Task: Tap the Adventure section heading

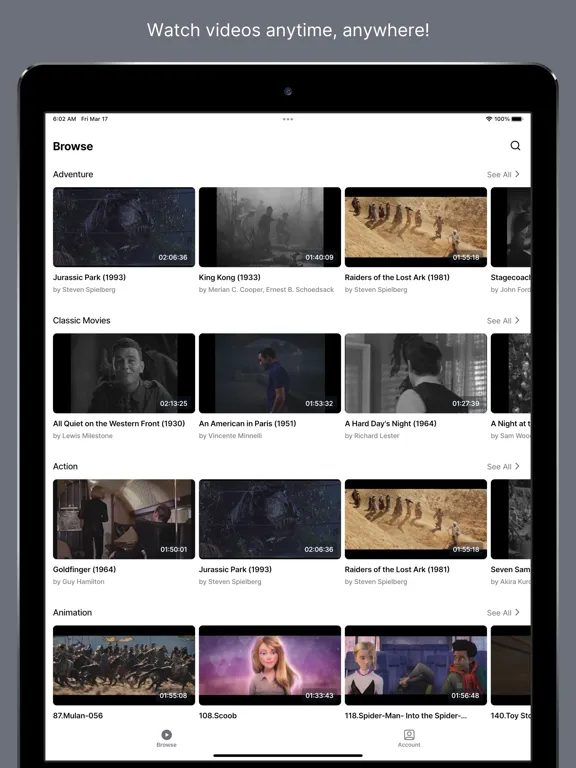Action: (73, 174)
